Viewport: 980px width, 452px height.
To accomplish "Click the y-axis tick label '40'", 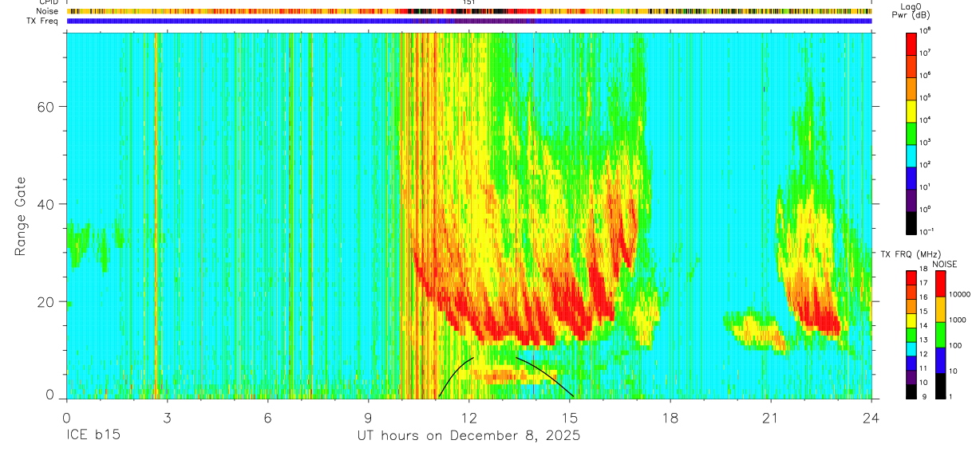I will tap(46, 204).
